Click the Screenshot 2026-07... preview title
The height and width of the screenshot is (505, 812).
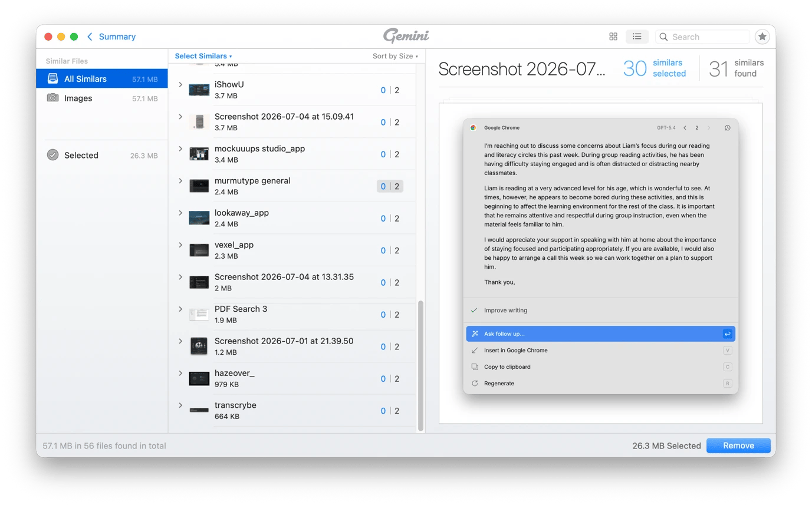pos(522,69)
